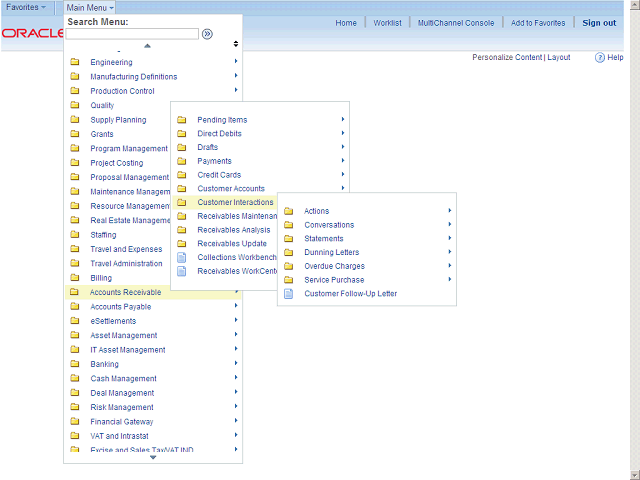
Task: Toggle menu sort order icon
Action: (236, 44)
